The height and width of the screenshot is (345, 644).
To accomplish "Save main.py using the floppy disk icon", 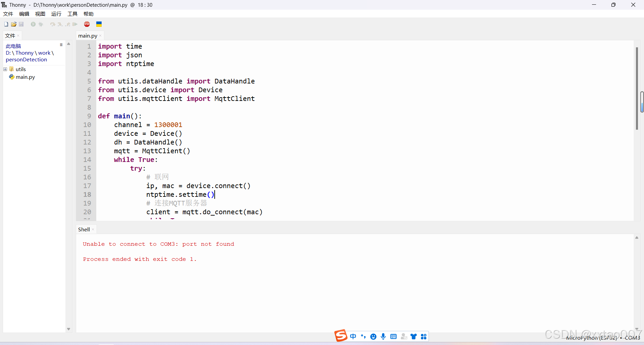I will click(x=21, y=24).
